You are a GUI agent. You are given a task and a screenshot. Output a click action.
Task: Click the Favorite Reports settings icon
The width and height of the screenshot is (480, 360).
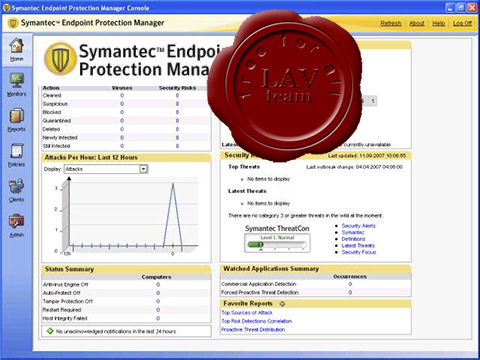point(282,304)
